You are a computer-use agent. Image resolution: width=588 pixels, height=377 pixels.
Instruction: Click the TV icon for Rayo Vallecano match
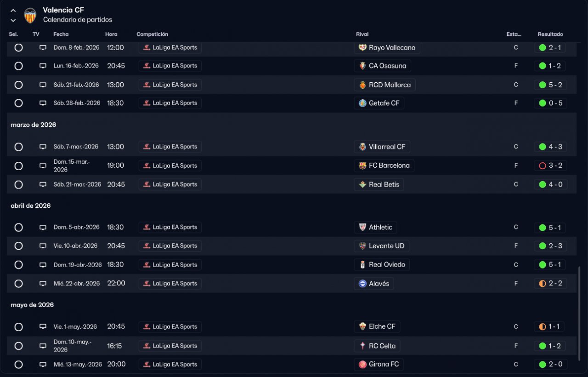tap(43, 47)
